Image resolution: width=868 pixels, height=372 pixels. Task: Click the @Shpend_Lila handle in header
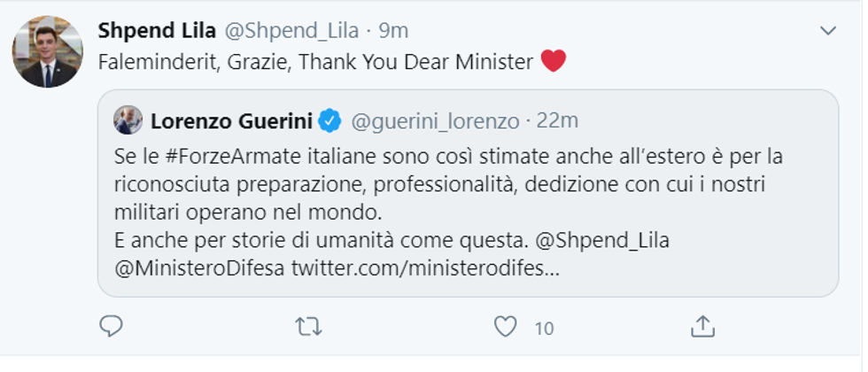[291, 30]
